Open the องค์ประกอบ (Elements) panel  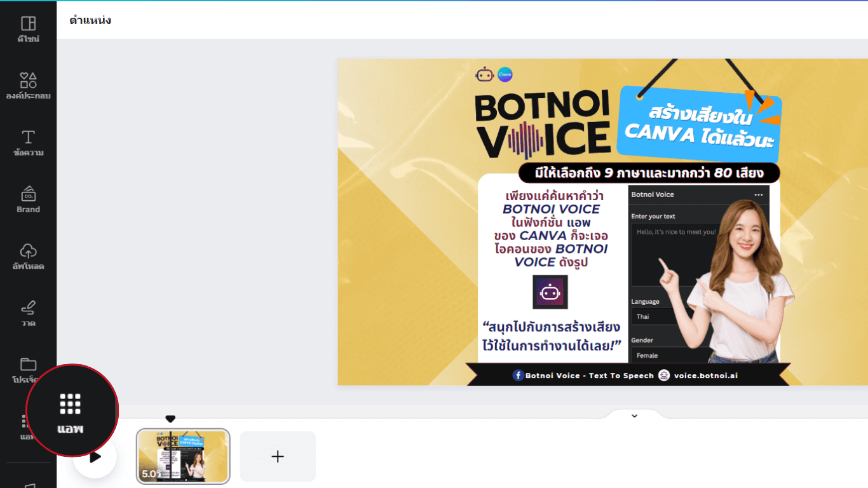28,86
